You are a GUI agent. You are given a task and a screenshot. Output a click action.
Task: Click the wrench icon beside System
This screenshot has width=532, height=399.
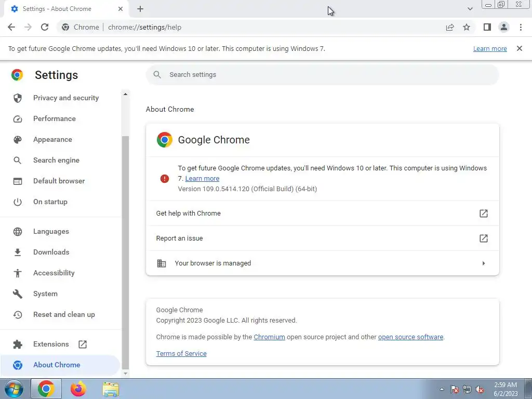click(17, 294)
